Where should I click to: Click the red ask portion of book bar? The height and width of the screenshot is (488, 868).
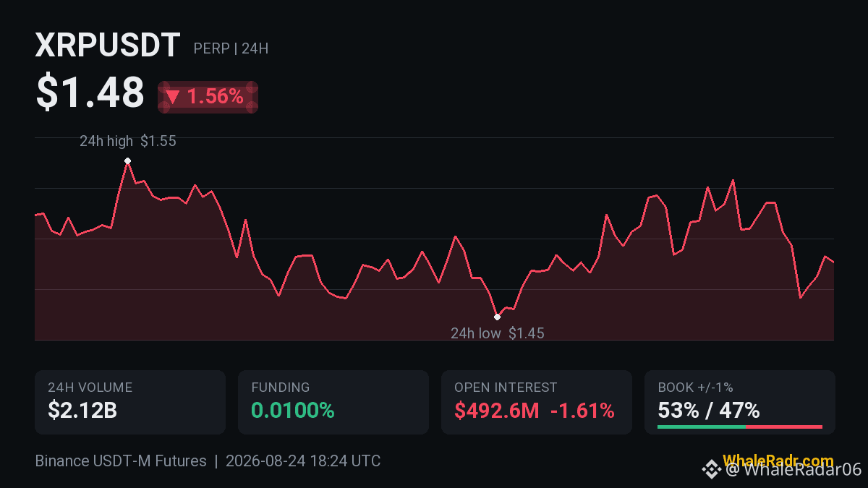(x=784, y=427)
